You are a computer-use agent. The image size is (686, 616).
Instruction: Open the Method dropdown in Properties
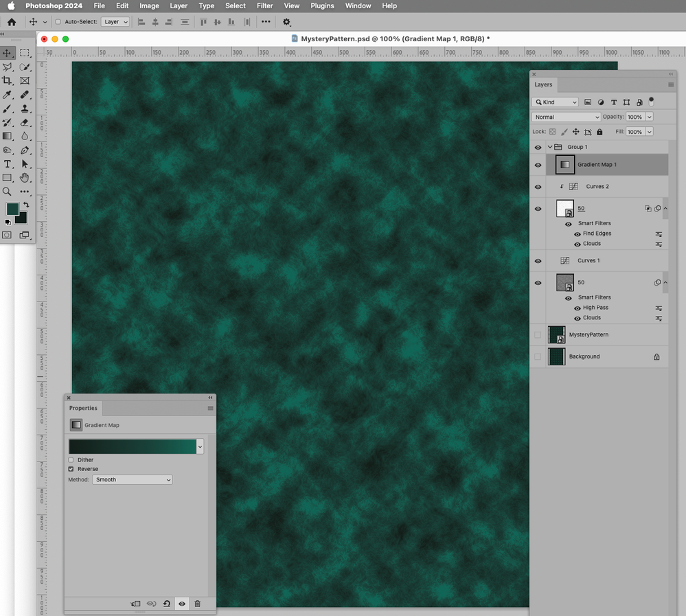(133, 479)
